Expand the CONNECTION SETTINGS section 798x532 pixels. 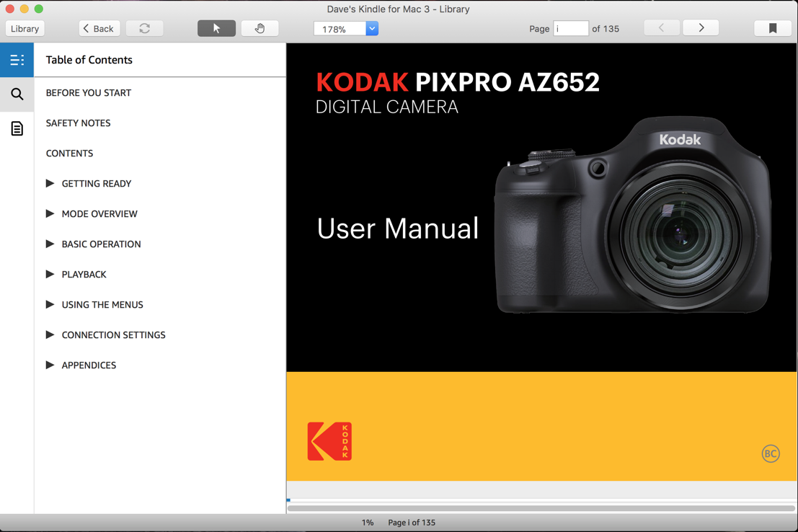[50, 335]
